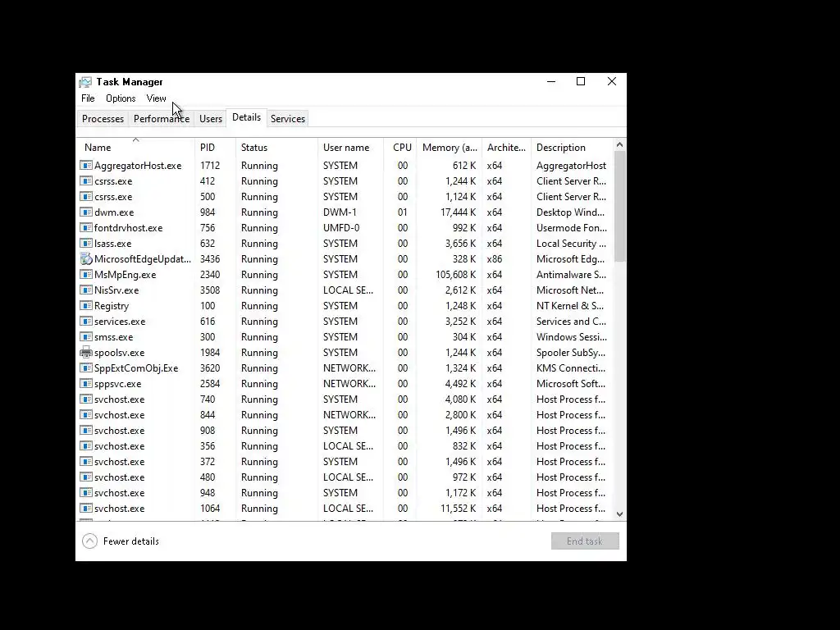Click the scrollbar down arrow

point(620,514)
